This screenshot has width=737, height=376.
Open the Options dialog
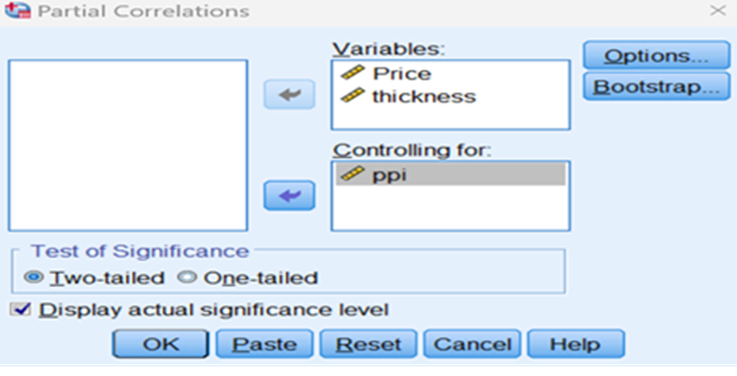[656, 55]
